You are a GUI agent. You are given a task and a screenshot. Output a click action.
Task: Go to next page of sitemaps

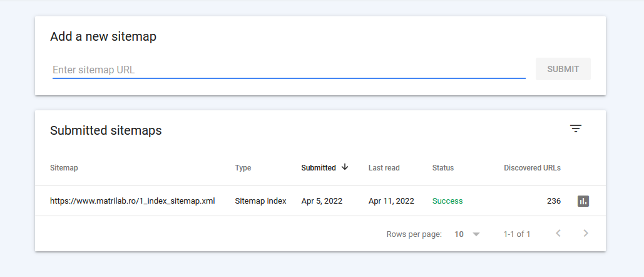pyautogui.click(x=586, y=234)
